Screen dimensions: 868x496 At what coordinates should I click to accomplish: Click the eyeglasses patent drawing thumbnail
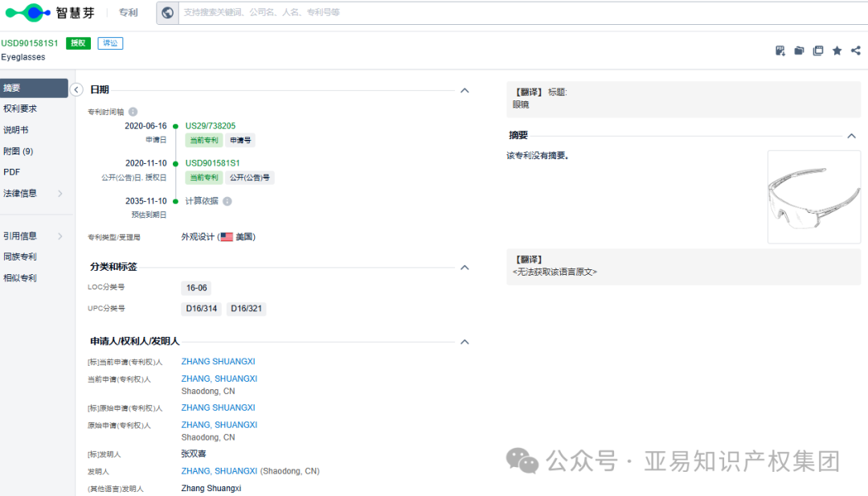pyautogui.click(x=813, y=195)
